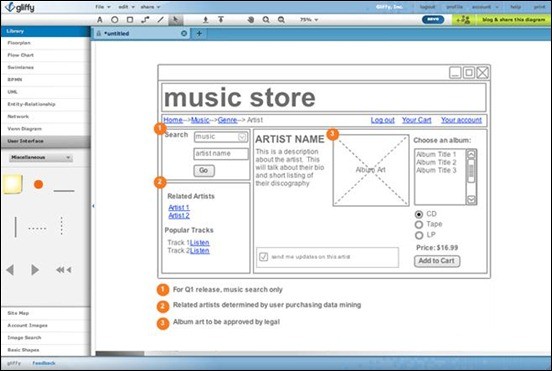Click the artist name input field
This screenshot has height=371, width=552.
(221, 154)
